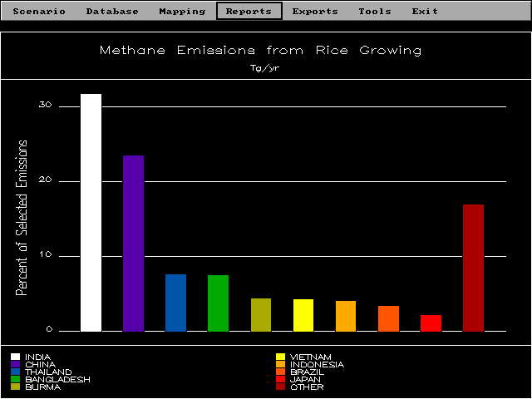Click the BURMA legend label
The height and width of the screenshot is (399, 532).
click(x=43, y=387)
